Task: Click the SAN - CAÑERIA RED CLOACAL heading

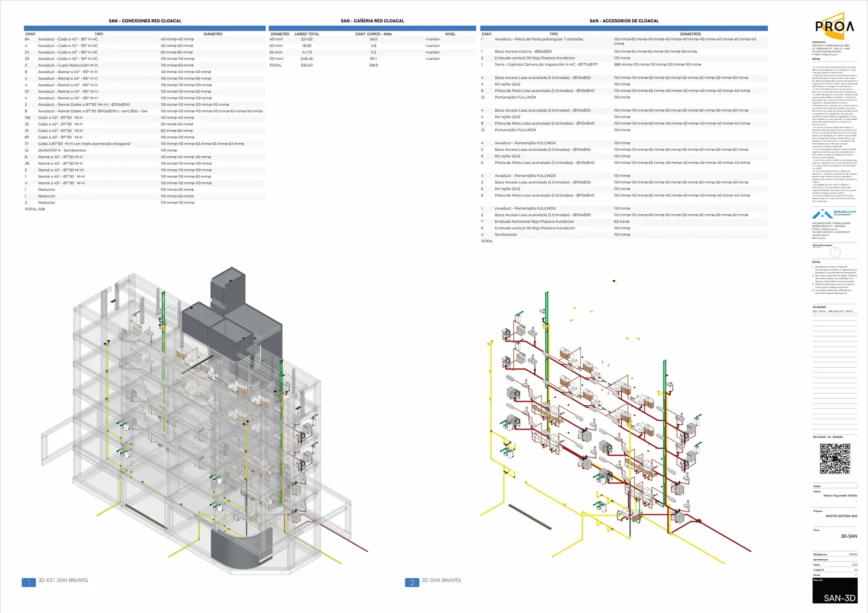Action: pyautogui.click(x=372, y=21)
